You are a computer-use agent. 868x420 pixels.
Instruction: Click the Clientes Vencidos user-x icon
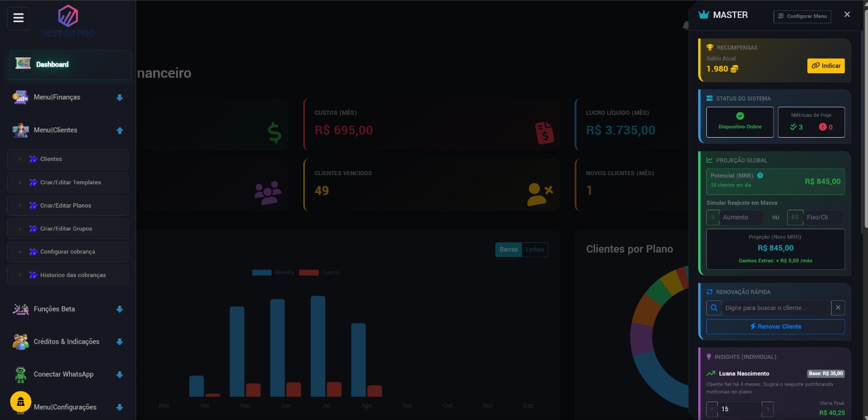[540, 194]
